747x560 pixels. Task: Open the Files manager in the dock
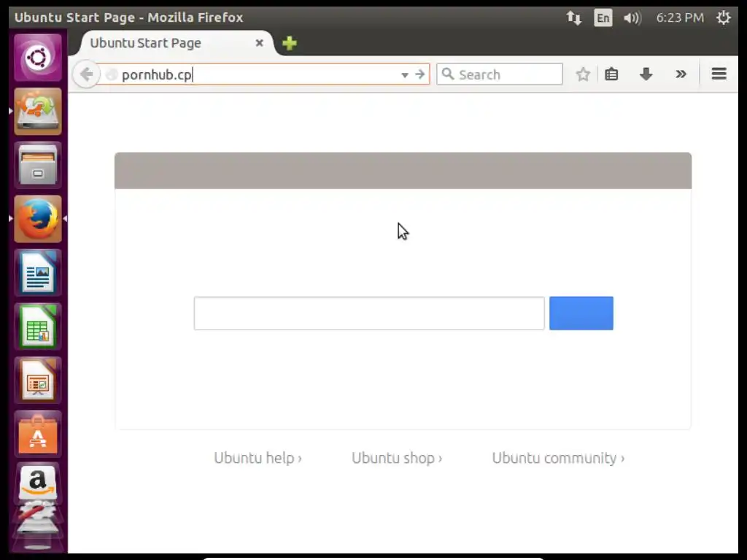point(38,166)
